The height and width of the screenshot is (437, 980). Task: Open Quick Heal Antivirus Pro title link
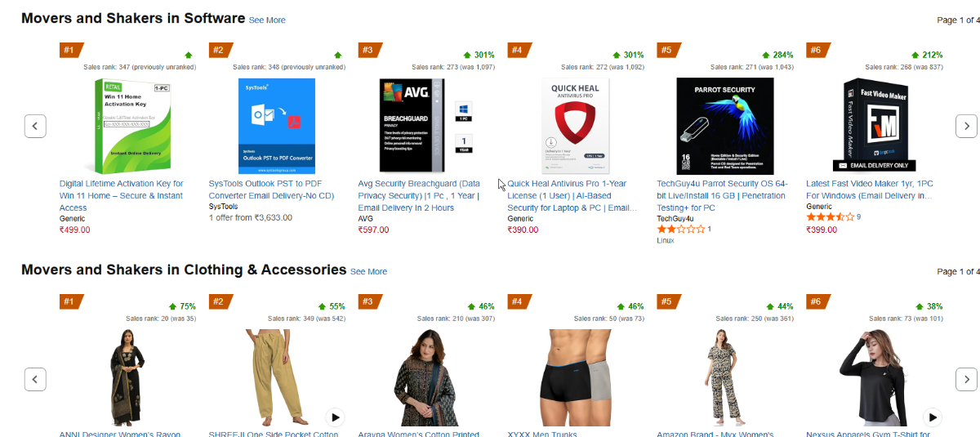click(x=572, y=196)
